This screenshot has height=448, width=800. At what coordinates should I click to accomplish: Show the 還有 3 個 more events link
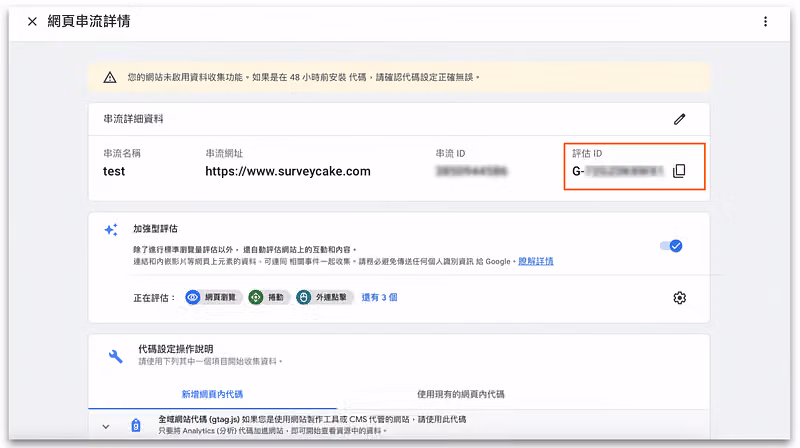[x=379, y=297]
